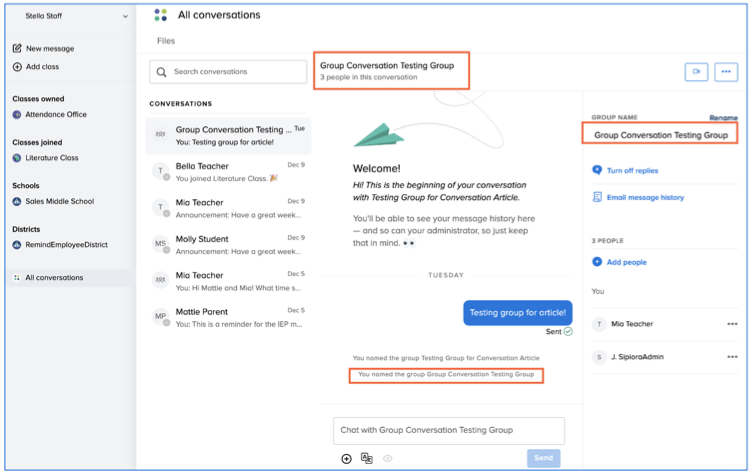
Task: Click the translate message icon
Action: (367, 458)
